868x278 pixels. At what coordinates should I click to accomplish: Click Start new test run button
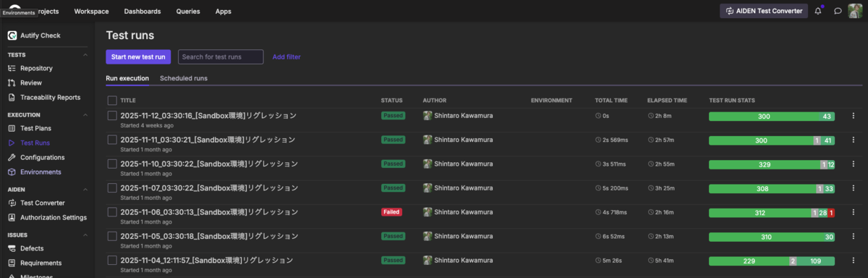138,56
